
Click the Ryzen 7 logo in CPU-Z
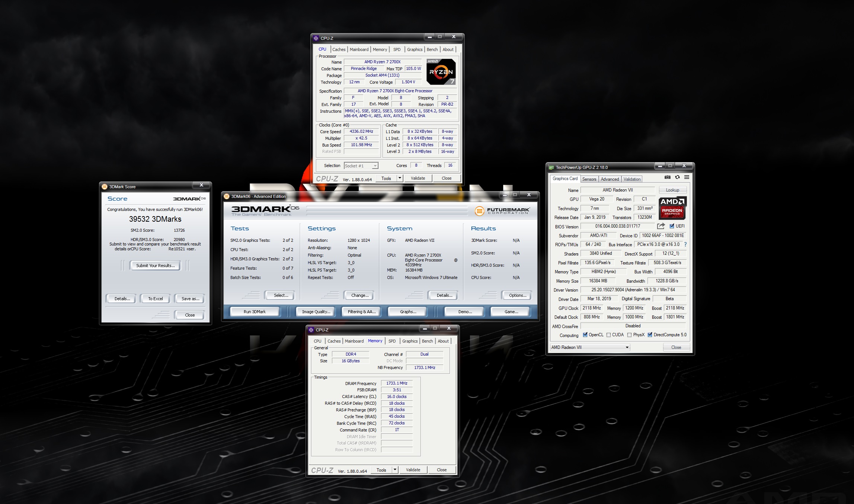point(441,71)
